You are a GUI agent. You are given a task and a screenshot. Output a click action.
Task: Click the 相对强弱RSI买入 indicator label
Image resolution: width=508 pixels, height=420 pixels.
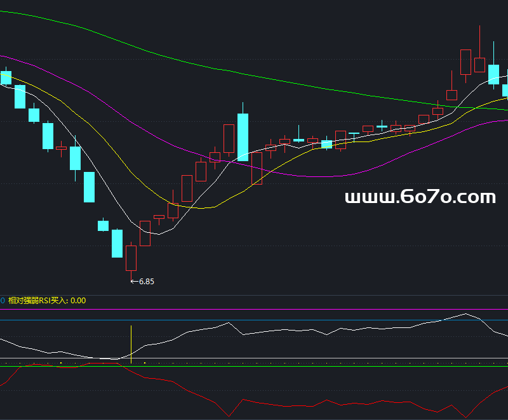[46, 301]
